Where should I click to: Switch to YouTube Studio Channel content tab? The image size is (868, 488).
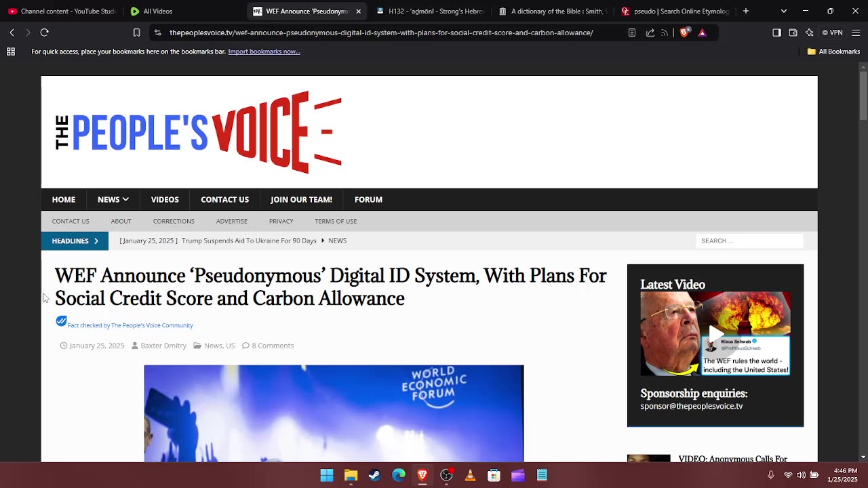62,11
